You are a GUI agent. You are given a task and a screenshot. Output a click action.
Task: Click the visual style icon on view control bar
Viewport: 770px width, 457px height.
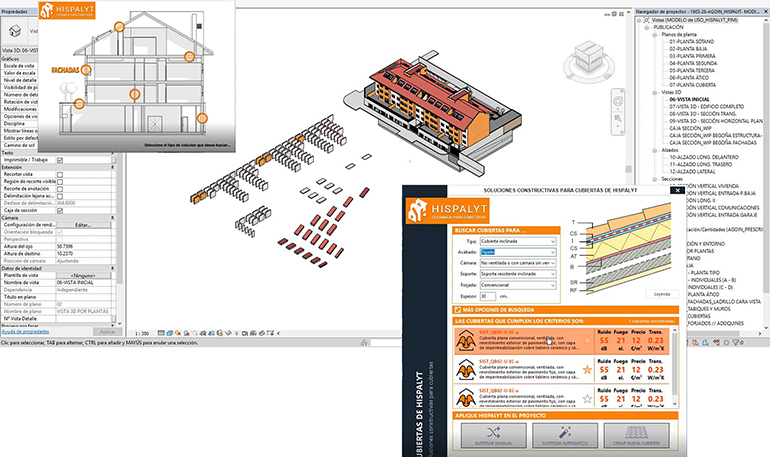pos(169,333)
